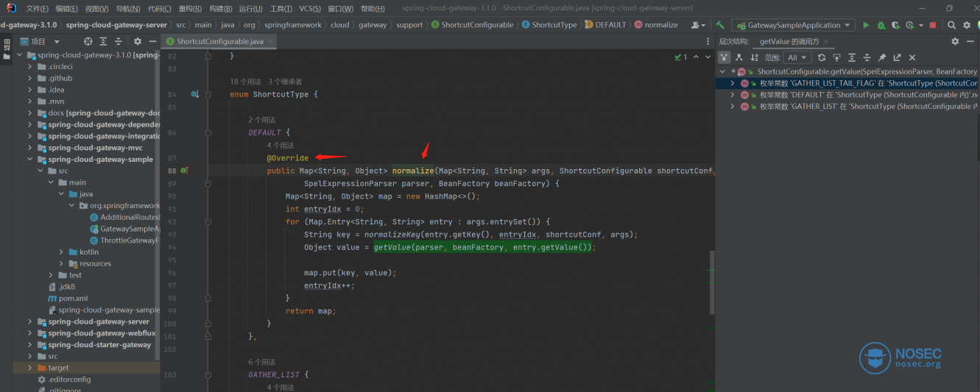980x392 pixels.
Task: Collapse all in the project panel
Action: coord(119,41)
